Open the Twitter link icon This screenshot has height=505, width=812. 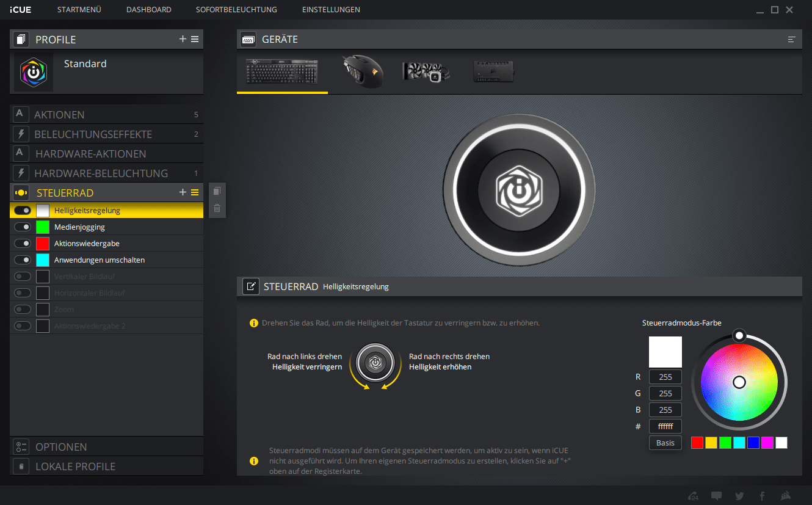pyautogui.click(x=739, y=496)
